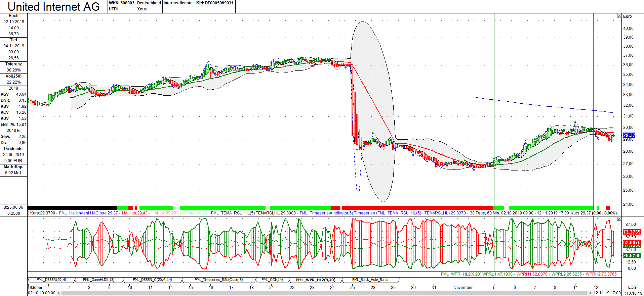Show the FML_Timeseries_RSL(Close,5) indicator tab
Screen dimensions: 644x296
coord(218,280)
